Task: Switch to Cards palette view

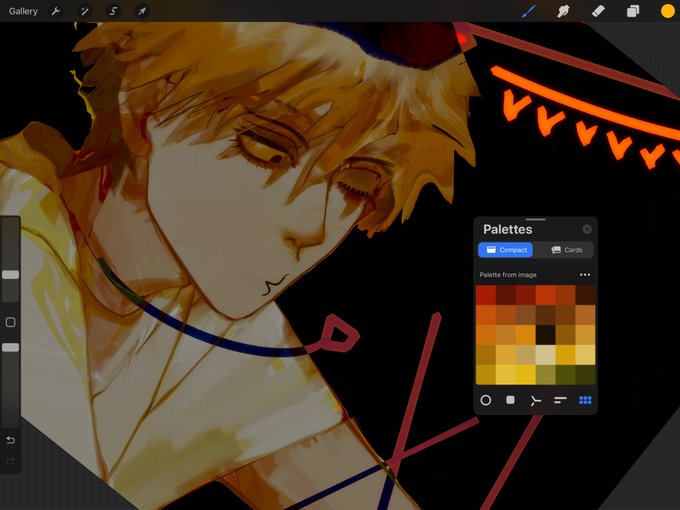Action: click(566, 250)
